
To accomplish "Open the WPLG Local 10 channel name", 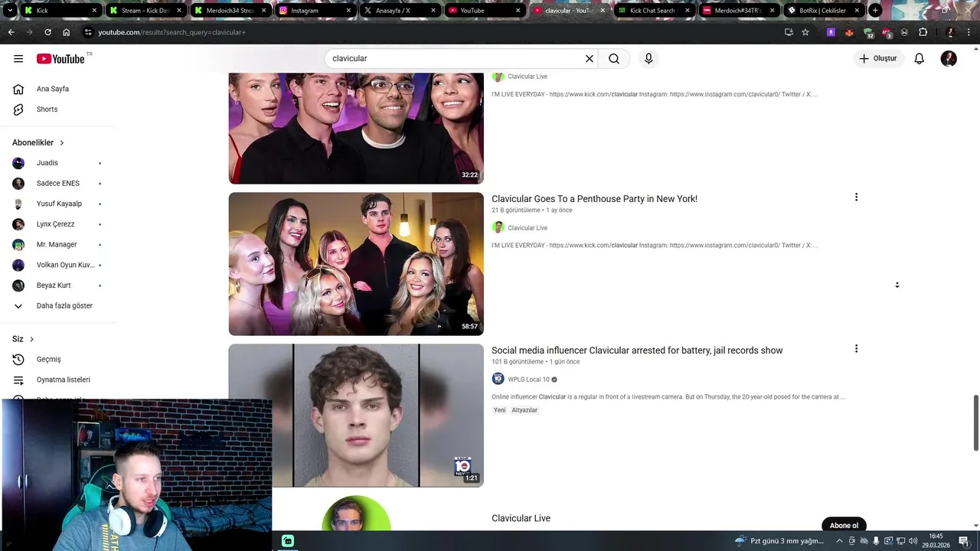I will click(528, 380).
